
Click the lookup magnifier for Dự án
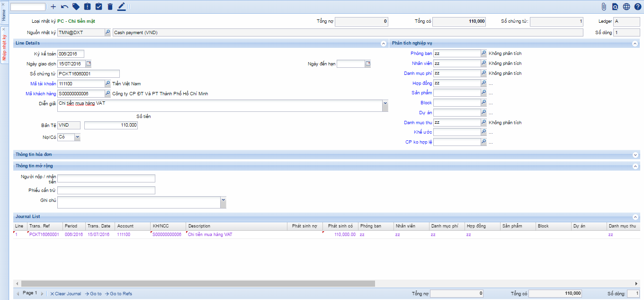pos(483,113)
